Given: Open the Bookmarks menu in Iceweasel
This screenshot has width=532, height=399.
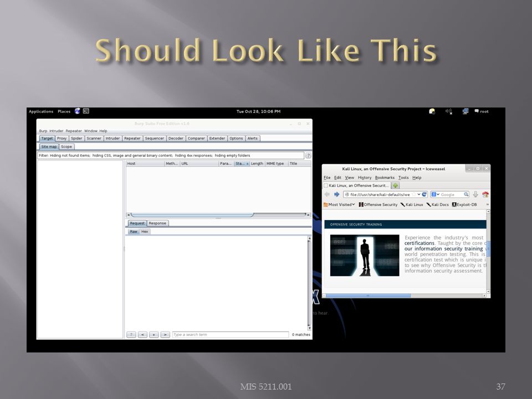Looking at the screenshot, I should click(385, 177).
